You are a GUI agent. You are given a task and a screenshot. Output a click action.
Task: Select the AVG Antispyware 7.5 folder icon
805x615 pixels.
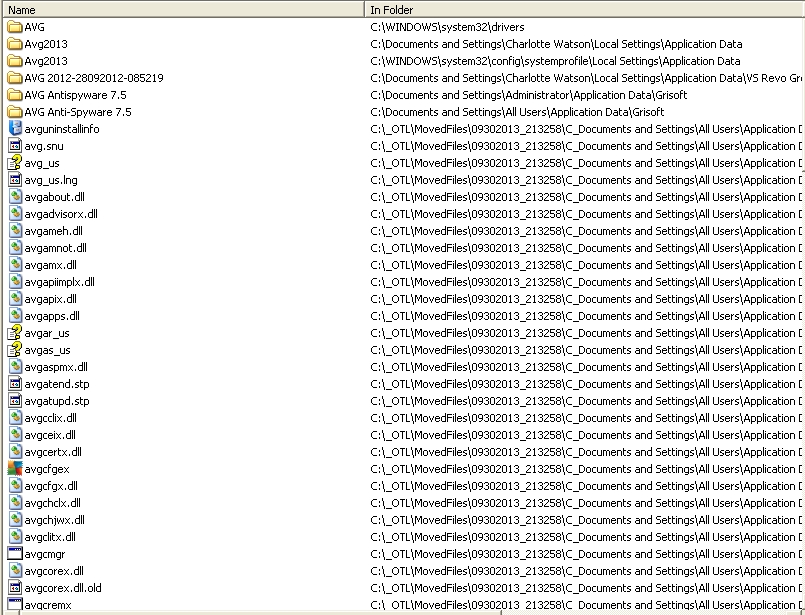click(15, 94)
